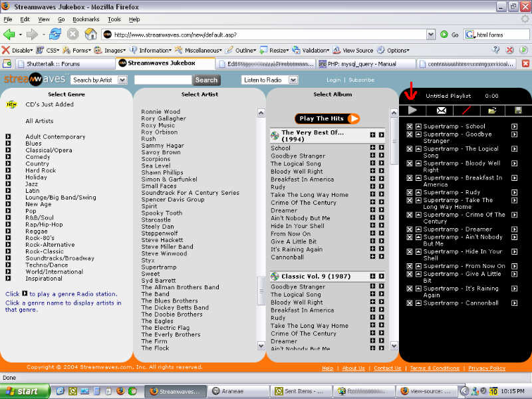Add Hide In Your Shell to playlist

click(372, 225)
